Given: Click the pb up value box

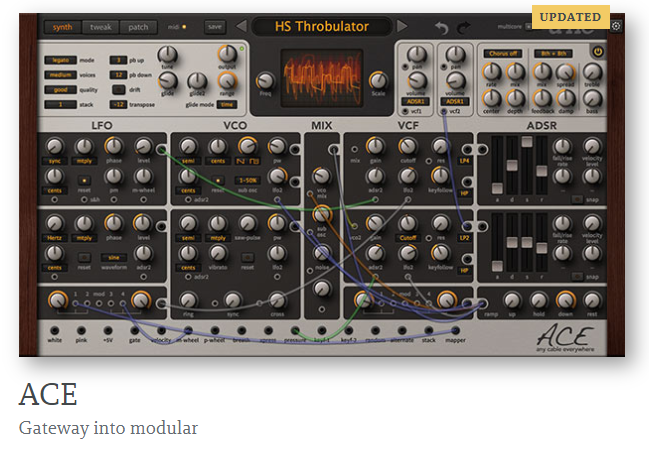Looking at the screenshot, I should pyautogui.click(x=118, y=60).
